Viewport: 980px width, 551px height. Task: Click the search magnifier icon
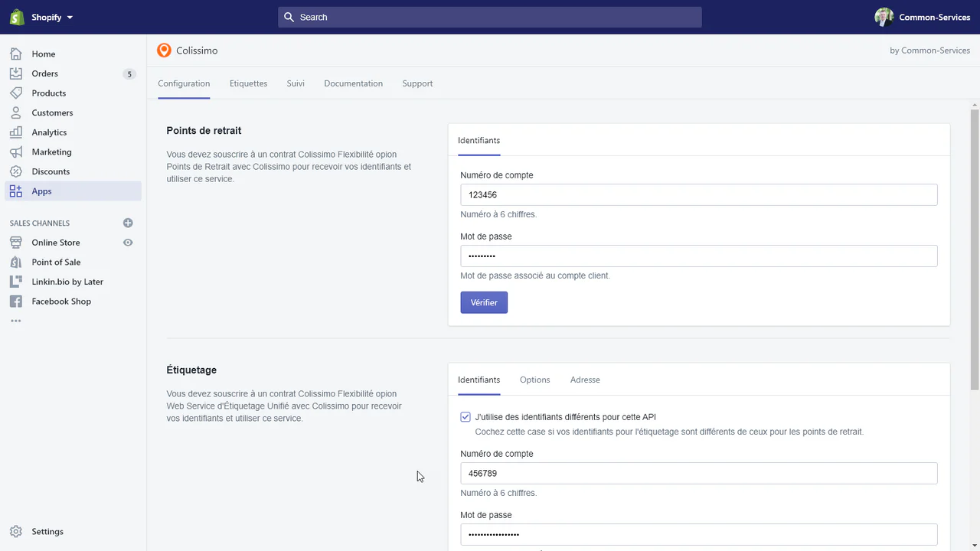(x=289, y=17)
